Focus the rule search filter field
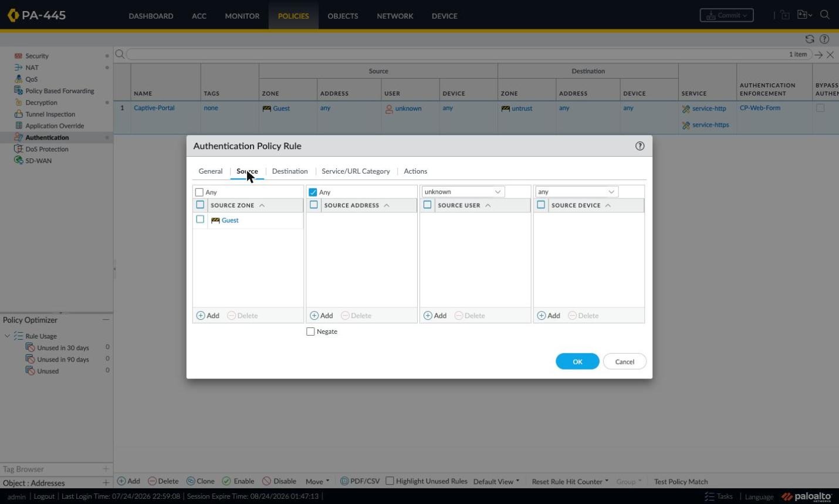The width and height of the screenshot is (839, 504). coord(458,55)
